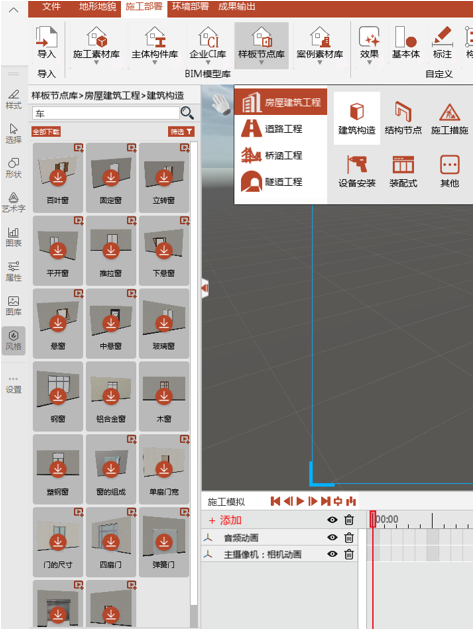The height and width of the screenshot is (631, 474).
Task: Switch to the 成果输出 tab
Action: pos(237,7)
